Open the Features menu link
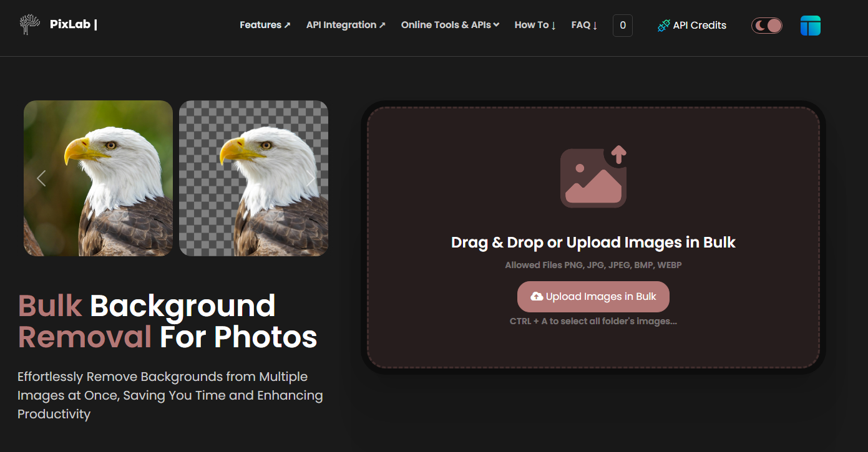The height and width of the screenshot is (452, 868). [265, 25]
